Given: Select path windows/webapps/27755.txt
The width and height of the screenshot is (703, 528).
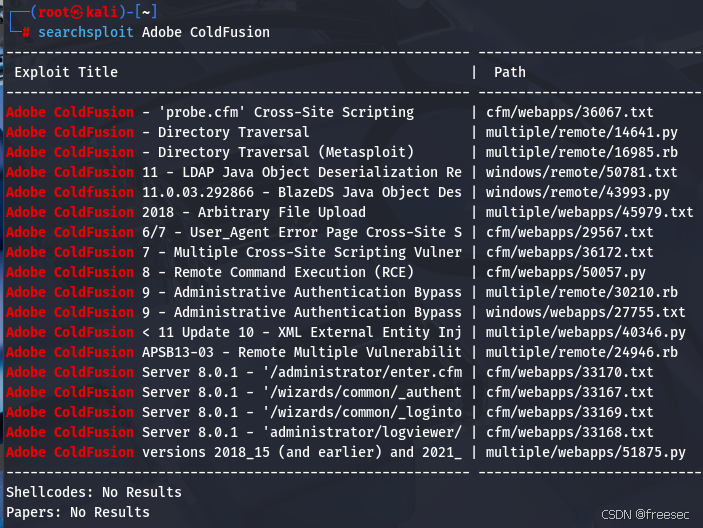Looking at the screenshot, I should point(586,312).
